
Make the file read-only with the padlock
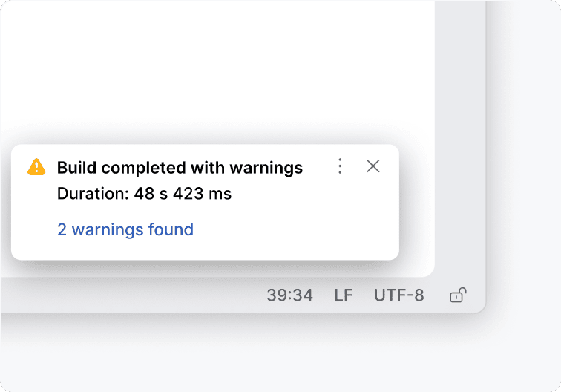(x=457, y=295)
